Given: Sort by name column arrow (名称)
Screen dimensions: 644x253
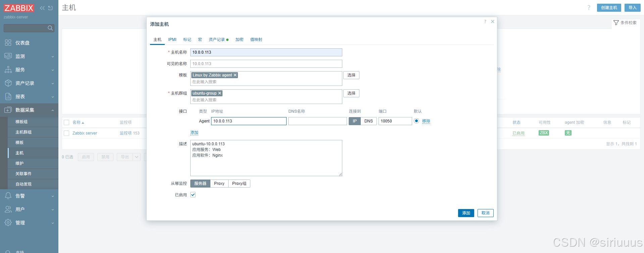Looking at the screenshot, I should 83,123.
